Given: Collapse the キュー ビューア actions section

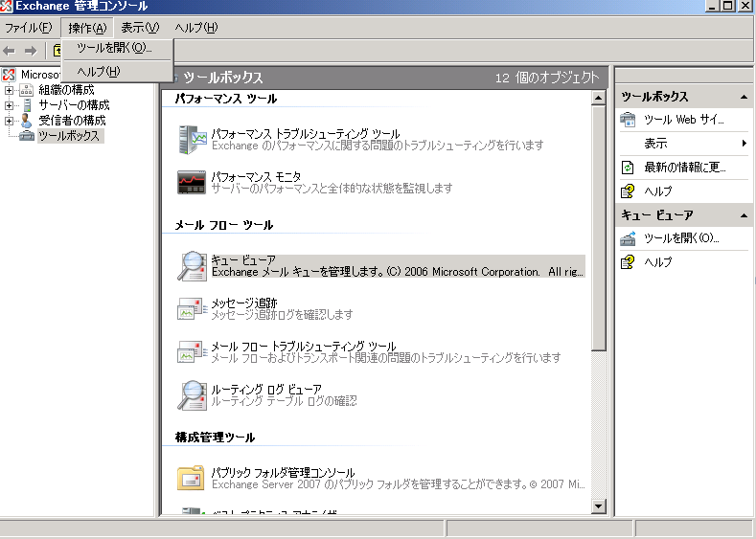Looking at the screenshot, I should coord(744,215).
